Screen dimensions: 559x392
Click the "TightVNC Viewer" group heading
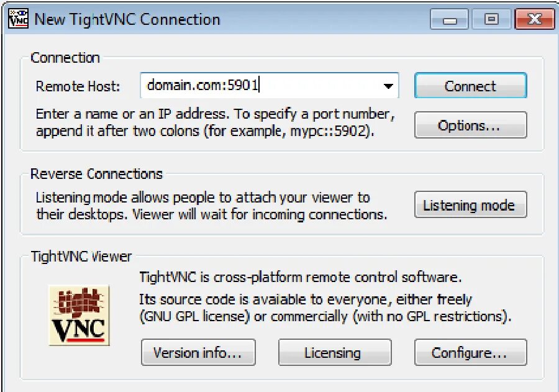pyautogui.click(x=81, y=257)
